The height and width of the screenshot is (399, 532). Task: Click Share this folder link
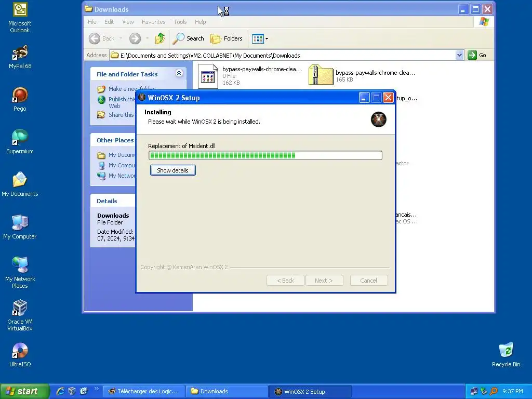(x=121, y=115)
